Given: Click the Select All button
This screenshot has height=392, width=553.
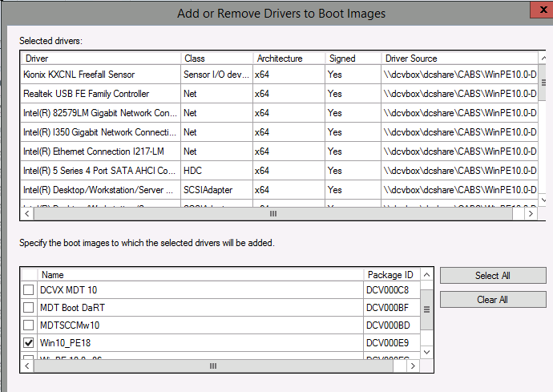Looking at the screenshot, I should [x=493, y=276].
